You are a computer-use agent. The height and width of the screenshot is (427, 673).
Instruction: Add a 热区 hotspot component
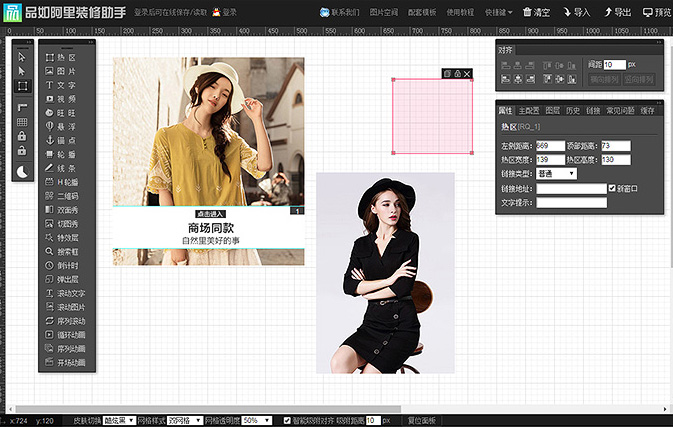[61, 58]
